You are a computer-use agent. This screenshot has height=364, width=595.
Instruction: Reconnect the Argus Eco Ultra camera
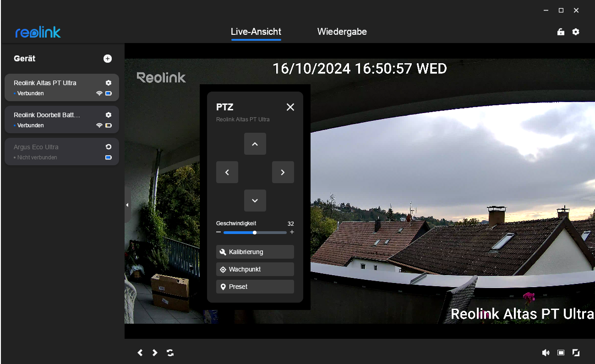[109, 147]
